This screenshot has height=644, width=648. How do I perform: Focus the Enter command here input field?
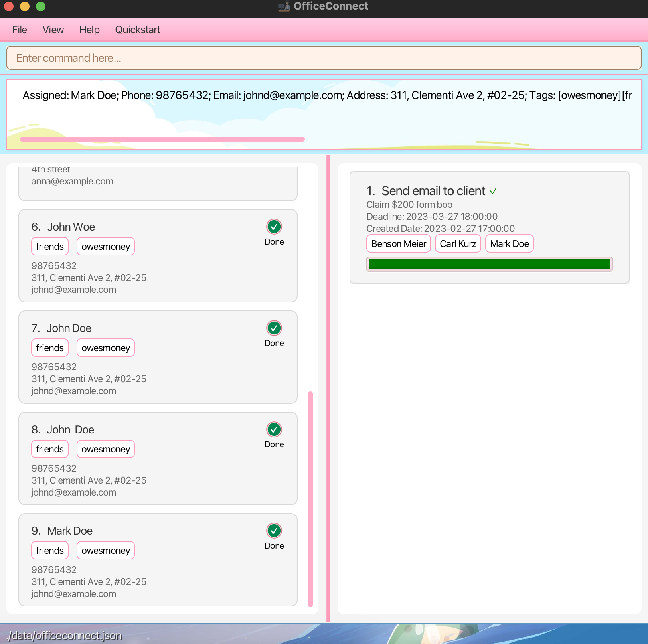324,58
